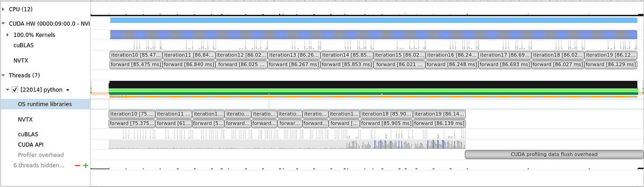The image size is (644, 187).
Task: Select GPU forward [86.693 ms] range
Action: [504, 65]
